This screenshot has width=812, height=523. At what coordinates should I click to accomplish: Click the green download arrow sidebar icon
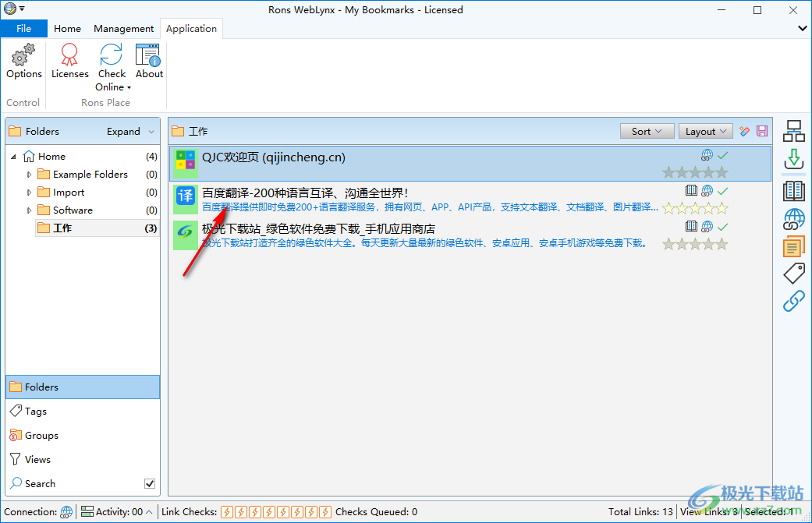[793, 159]
